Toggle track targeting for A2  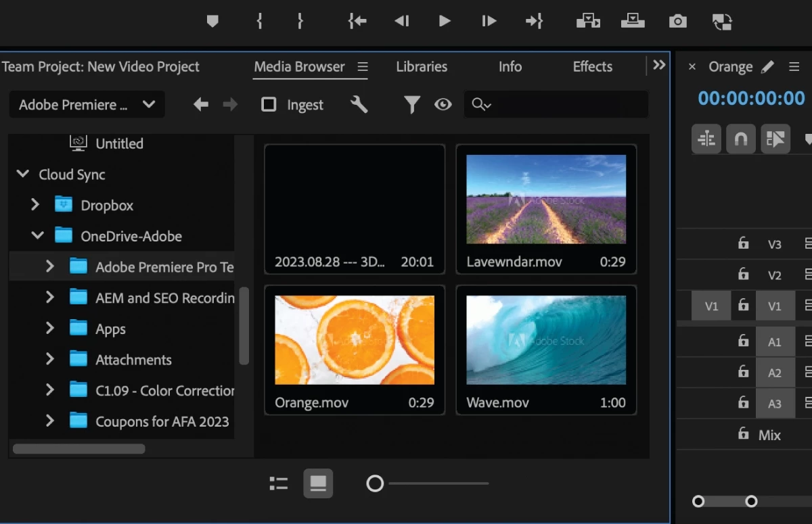(775, 373)
